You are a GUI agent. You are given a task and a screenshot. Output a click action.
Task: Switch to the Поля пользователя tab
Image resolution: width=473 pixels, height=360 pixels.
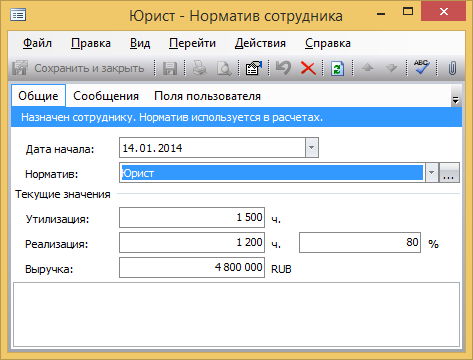207,96
